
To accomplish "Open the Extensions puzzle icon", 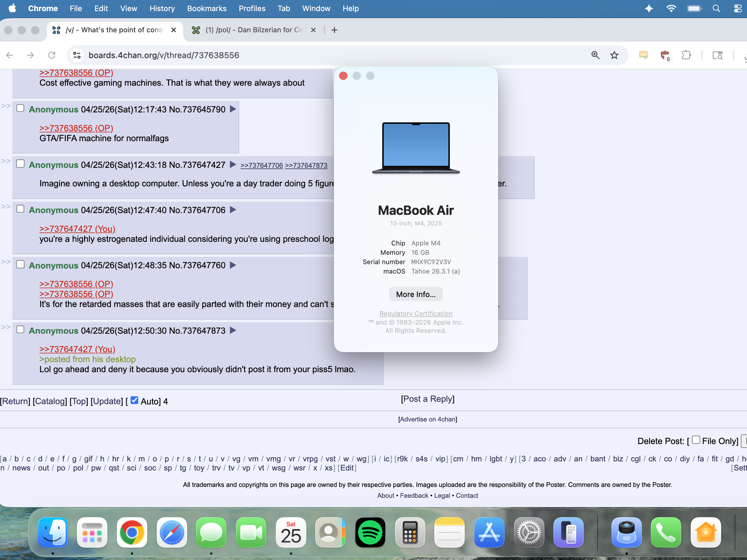I will (x=686, y=55).
